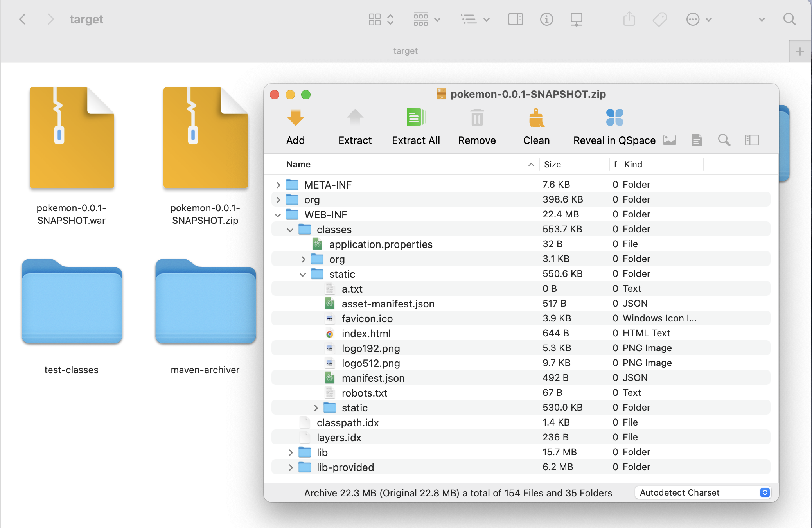Toggle Finder preview pane button
Screen dimensions: 812x528
(515, 19)
